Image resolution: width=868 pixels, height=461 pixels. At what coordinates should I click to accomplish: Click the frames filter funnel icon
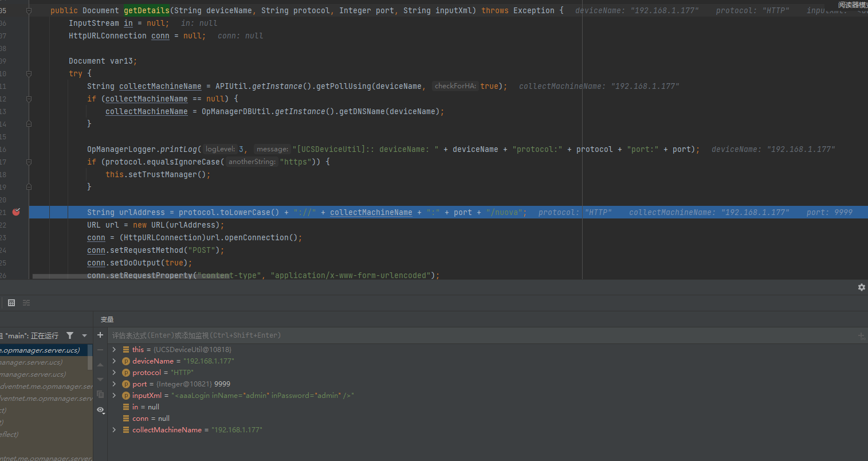coord(70,335)
